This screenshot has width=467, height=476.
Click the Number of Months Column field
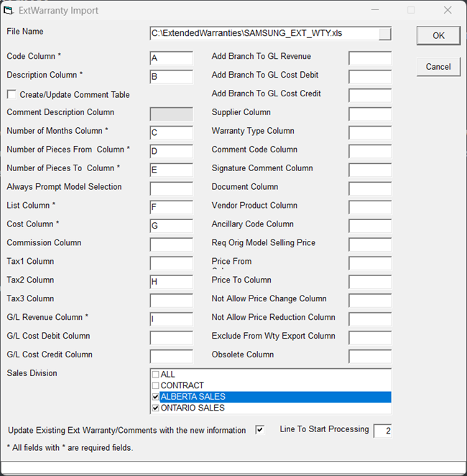pyautogui.click(x=171, y=132)
